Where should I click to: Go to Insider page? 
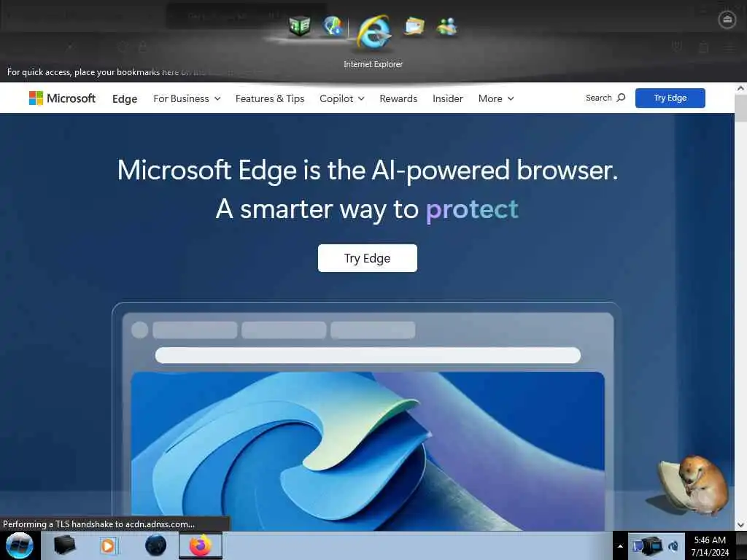click(x=448, y=98)
